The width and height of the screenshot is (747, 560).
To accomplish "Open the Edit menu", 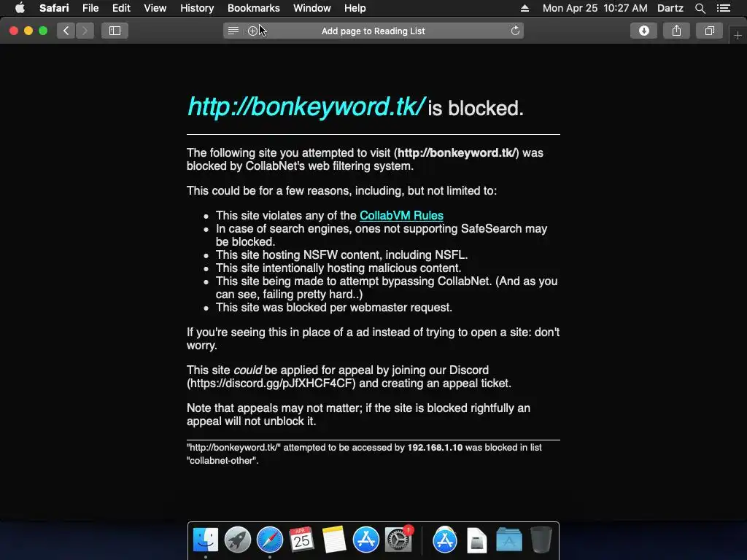I will [121, 8].
